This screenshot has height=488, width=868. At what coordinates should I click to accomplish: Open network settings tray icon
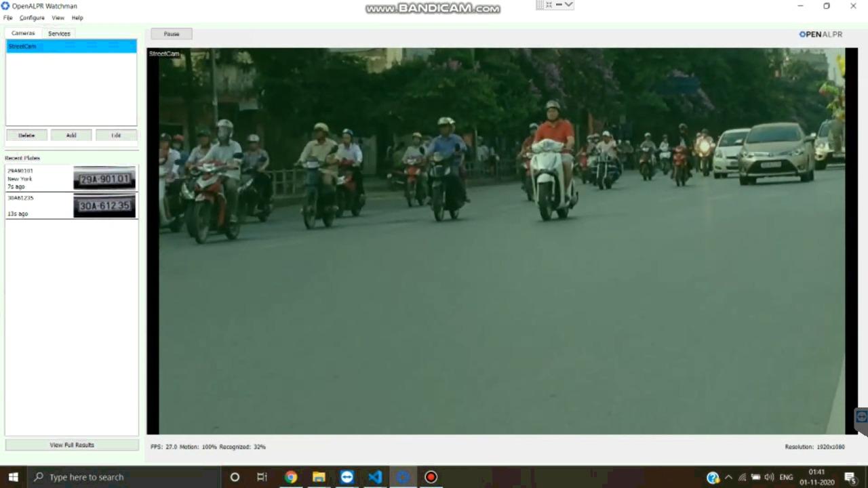742,477
